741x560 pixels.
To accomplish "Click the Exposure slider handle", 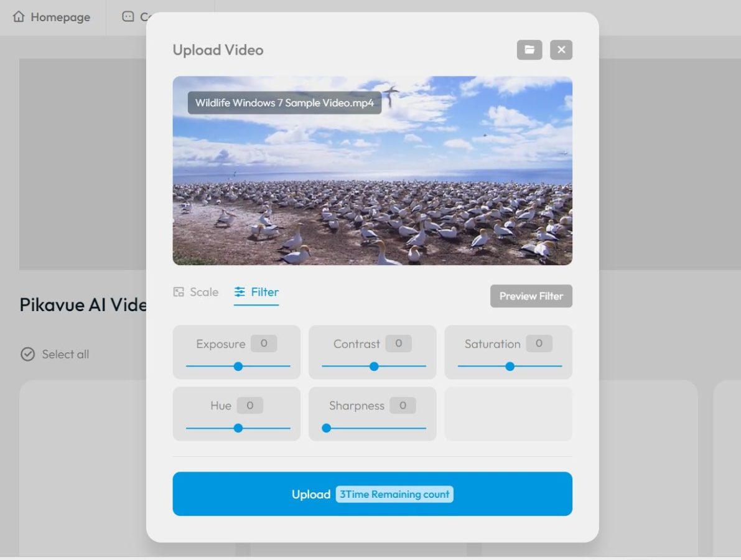I will coord(238,366).
